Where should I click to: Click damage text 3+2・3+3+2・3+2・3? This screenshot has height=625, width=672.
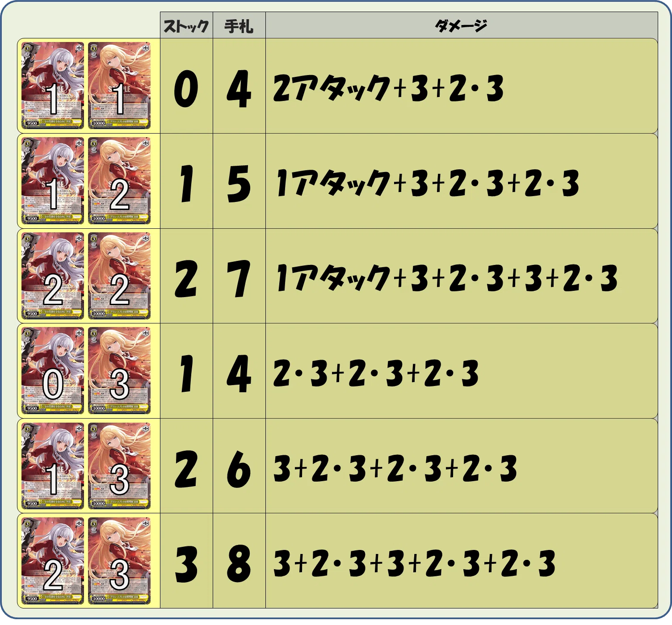[x=414, y=563]
